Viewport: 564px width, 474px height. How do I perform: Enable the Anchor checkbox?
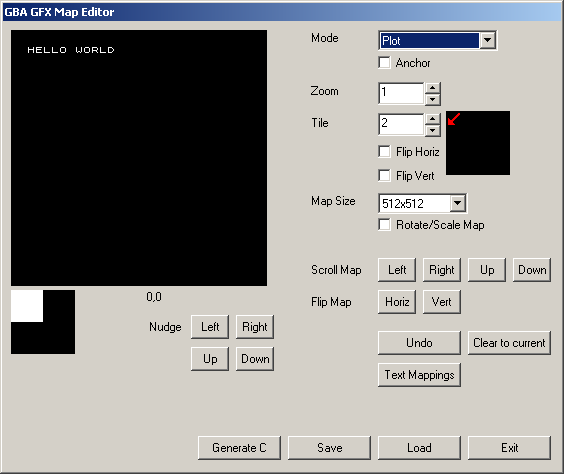[x=384, y=63]
